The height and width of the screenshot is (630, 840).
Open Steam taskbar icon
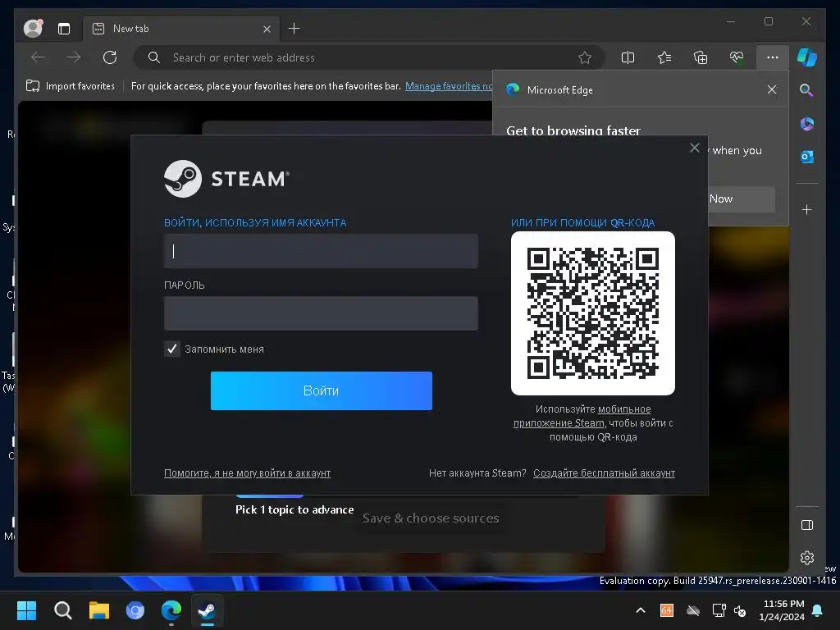point(208,610)
